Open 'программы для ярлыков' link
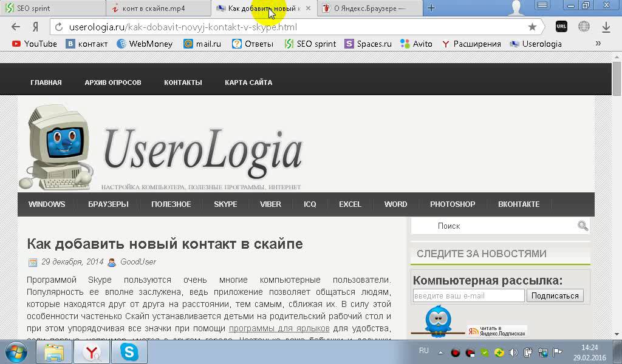This screenshot has height=364, width=622. click(x=279, y=328)
